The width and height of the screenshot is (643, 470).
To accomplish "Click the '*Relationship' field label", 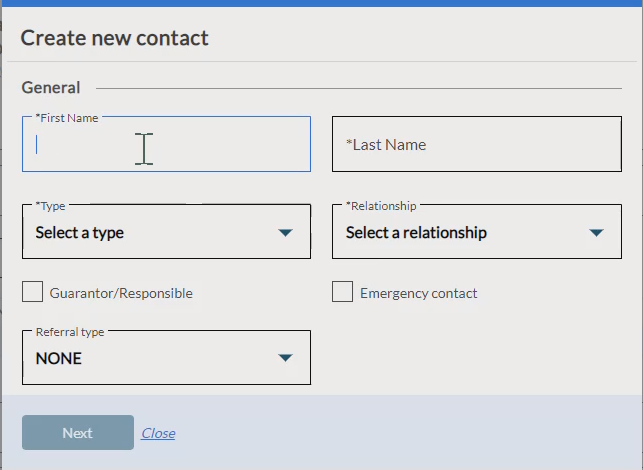I will (381, 206).
